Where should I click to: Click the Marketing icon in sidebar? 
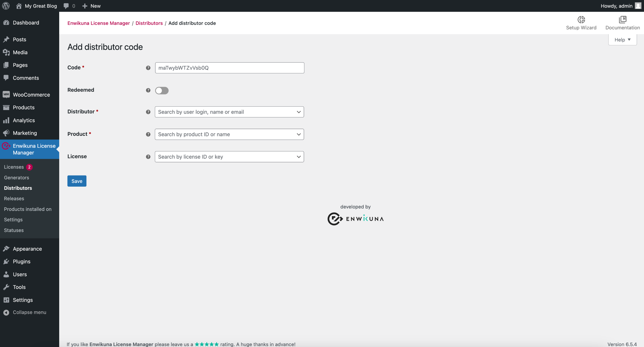click(x=6, y=133)
